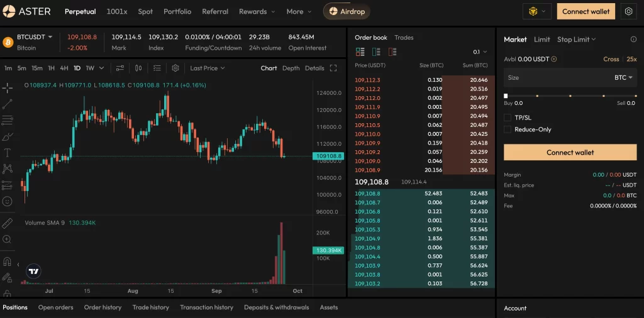Collapse the left drawing toolbar arrow

coord(18,265)
